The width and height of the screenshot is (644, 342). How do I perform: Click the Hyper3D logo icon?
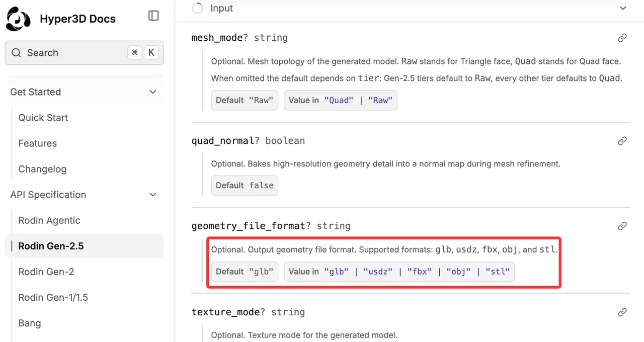point(19,19)
